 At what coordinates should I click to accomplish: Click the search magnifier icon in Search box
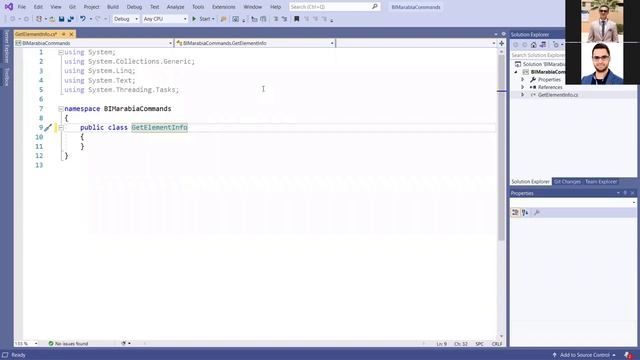[x=374, y=7]
